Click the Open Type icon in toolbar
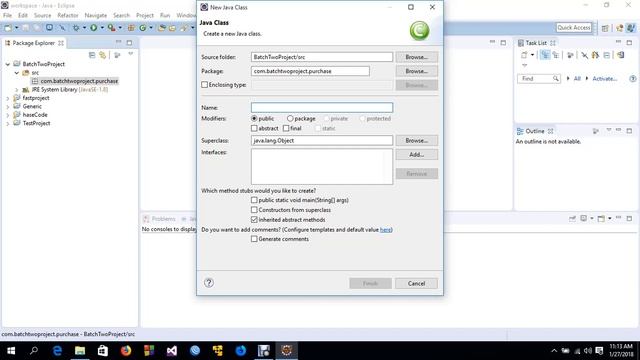The width and height of the screenshot is (640, 360). 162,28
